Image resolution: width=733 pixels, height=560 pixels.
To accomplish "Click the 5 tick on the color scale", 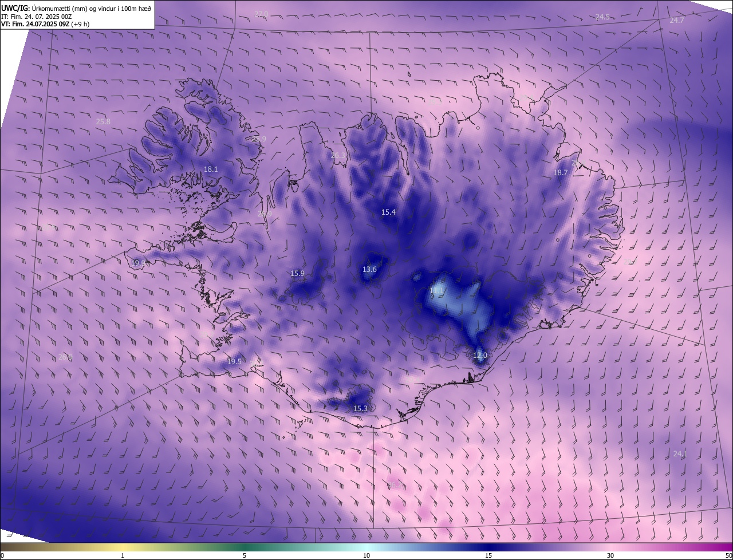I will [x=245, y=555].
